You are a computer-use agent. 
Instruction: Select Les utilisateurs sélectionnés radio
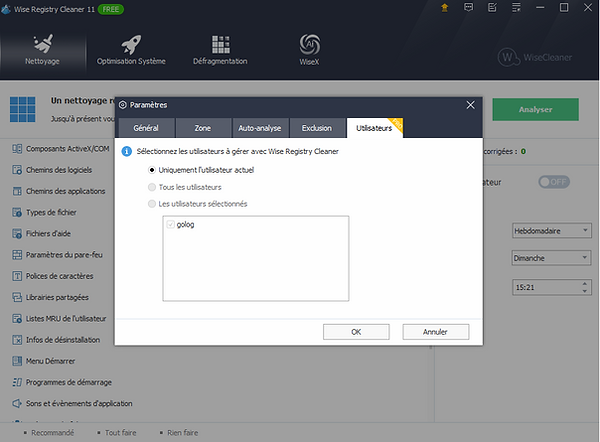click(x=152, y=204)
